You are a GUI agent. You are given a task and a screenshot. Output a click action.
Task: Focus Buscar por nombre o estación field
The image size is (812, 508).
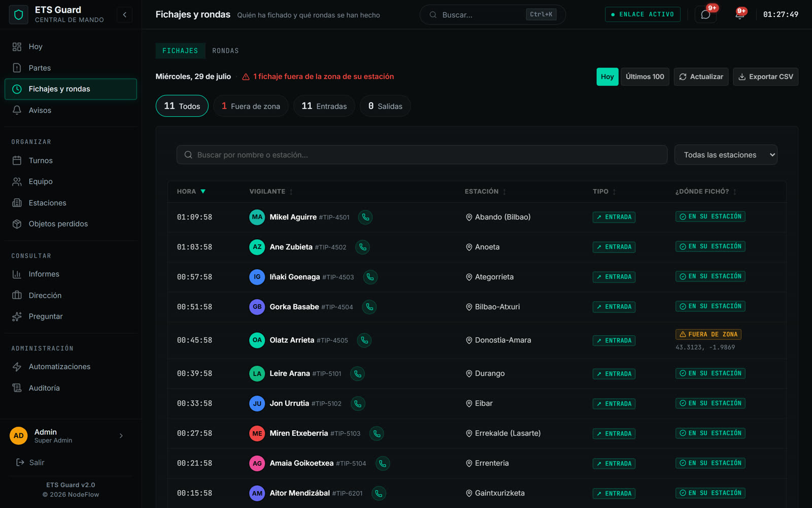pyautogui.click(x=422, y=155)
